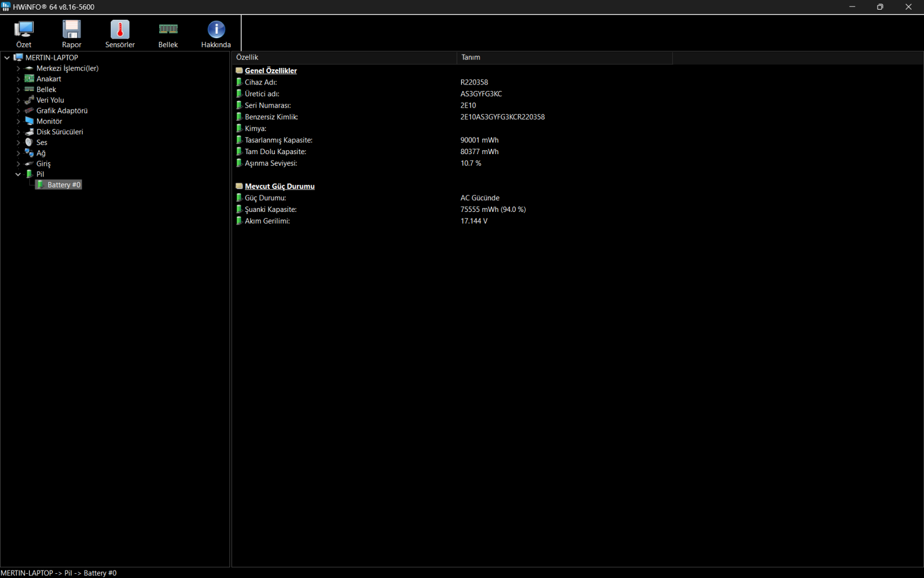Image resolution: width=924 pixels, height=578 pixels.
Task: Expand the Anakart tree node
Action: tap(18, 79)
